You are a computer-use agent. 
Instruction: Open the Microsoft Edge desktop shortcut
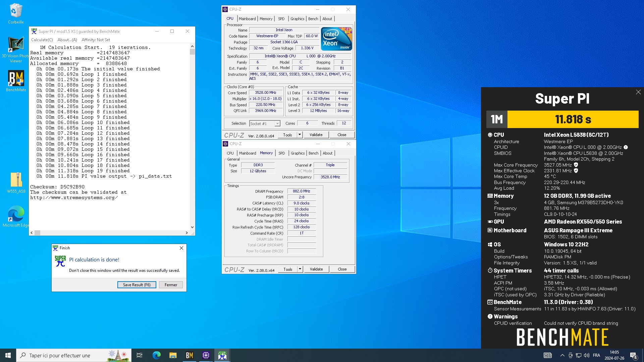pos(16,217)
